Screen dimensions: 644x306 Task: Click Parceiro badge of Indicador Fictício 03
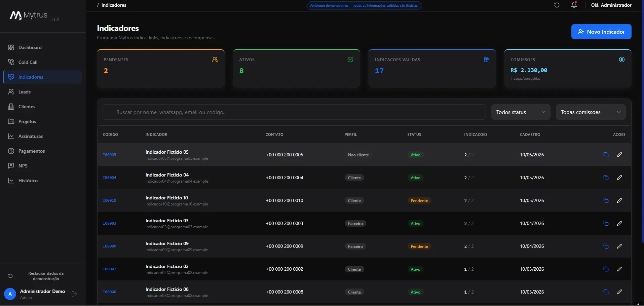pos(355,223)
